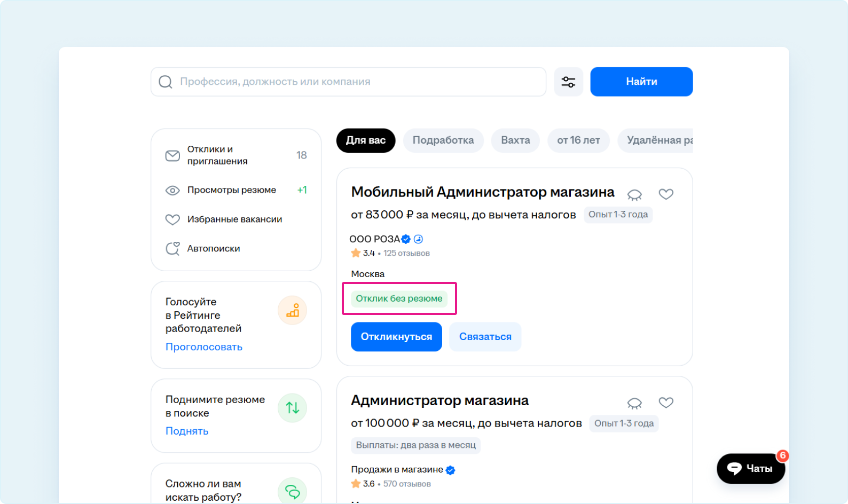Open search filters settings icon

coord(568,82)
